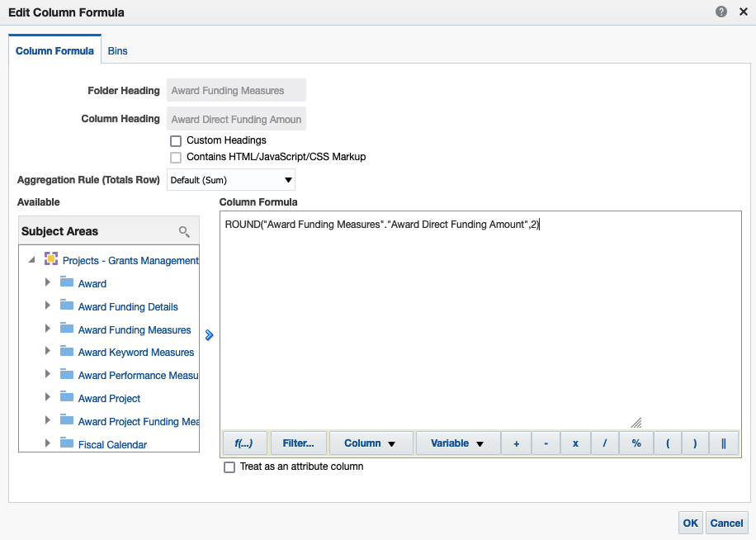Insert multiply x operator
Image resolution: width=756 pixels, height=540 pixels.
coord(575,443)
